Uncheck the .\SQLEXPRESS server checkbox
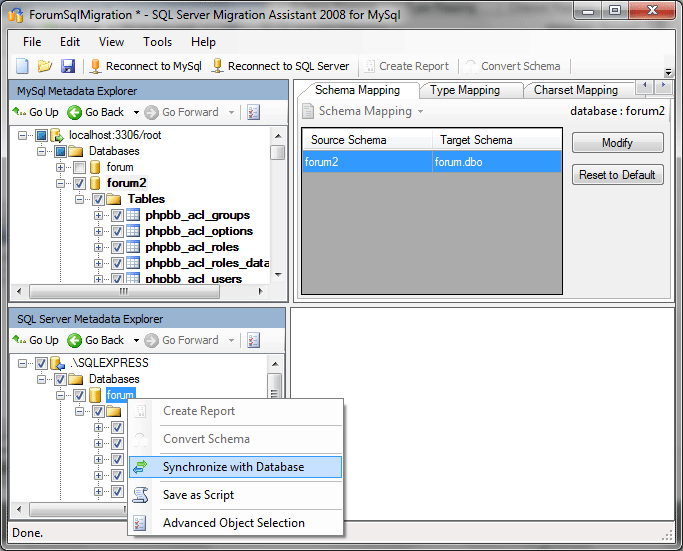The image size is (683, 551). pyautogui.click(x=41, y=363)
